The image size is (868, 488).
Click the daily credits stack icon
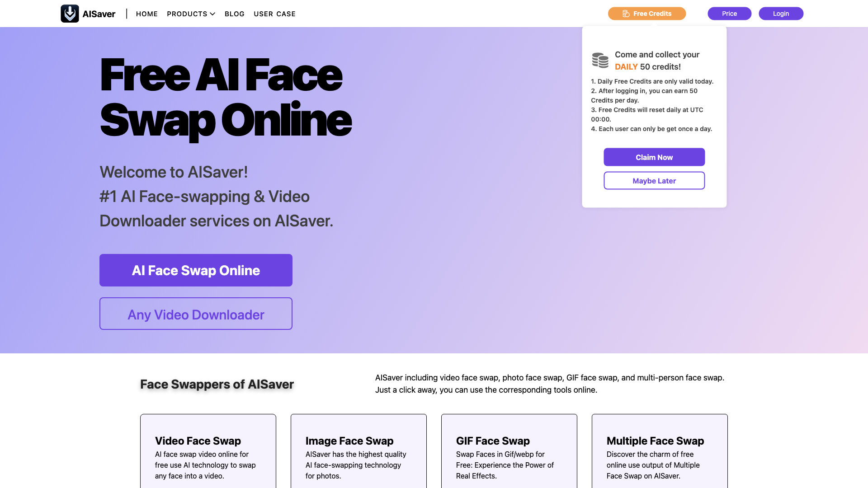600,60
